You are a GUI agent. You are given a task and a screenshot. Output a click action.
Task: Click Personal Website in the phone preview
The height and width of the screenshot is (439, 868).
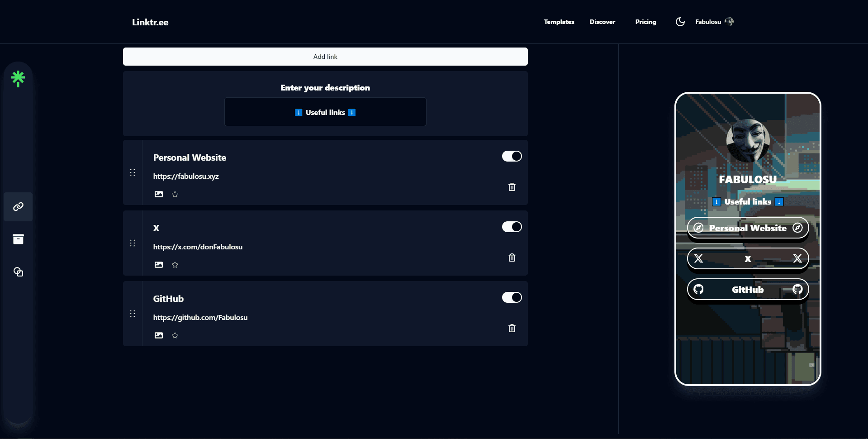click(747, 228)
